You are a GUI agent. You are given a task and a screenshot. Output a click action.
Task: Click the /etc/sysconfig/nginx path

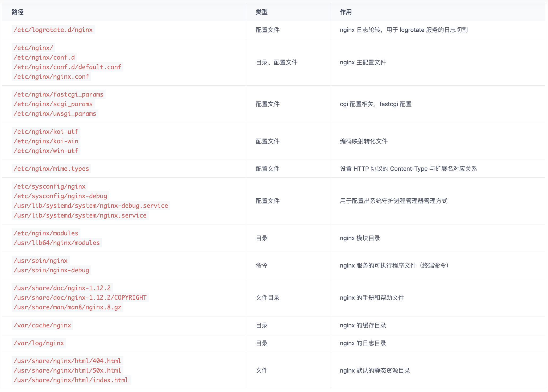click(x=49, y=186)
